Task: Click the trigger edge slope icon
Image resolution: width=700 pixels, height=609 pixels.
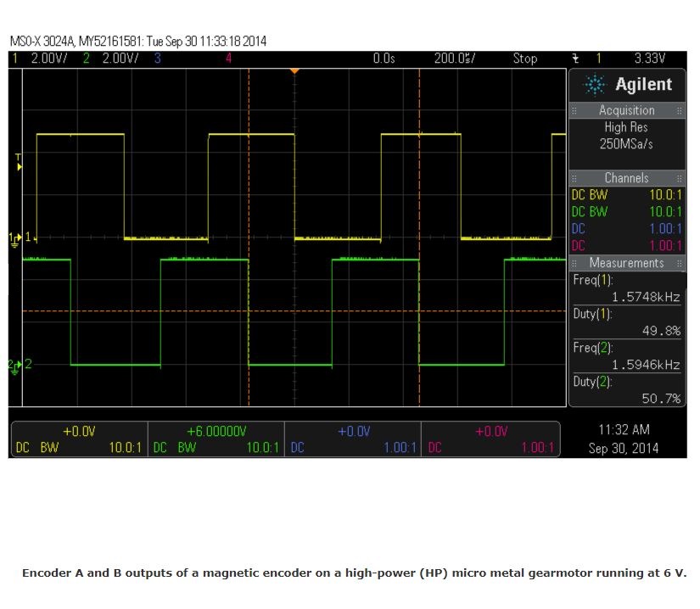Action: (x=576, y=59)
